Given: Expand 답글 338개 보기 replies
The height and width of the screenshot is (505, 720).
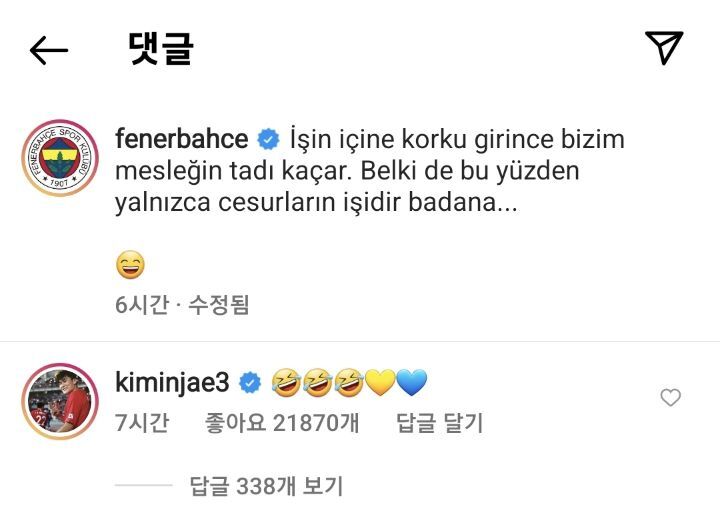Looking at the screenshot, I should [x=266, y=487].
